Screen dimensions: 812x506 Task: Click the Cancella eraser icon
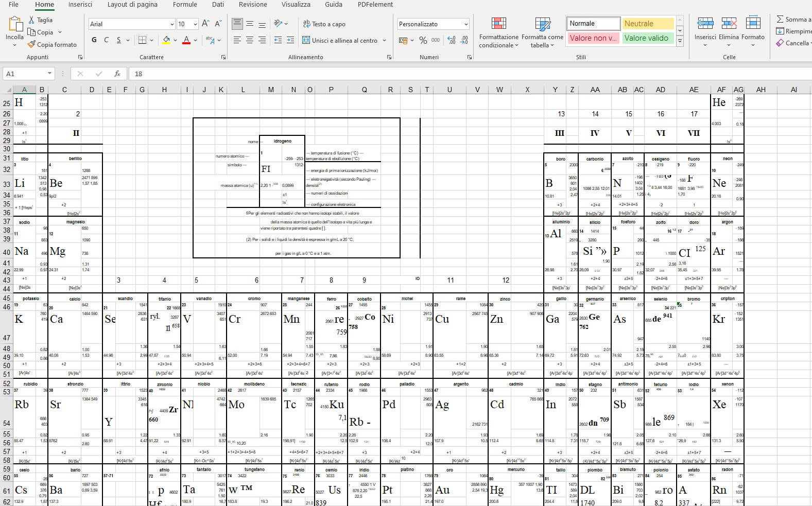(780, 43)
